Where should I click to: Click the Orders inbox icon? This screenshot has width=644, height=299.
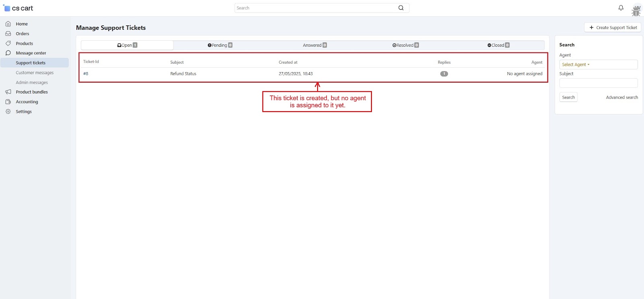pyautogui.click(x=8, y=34)
